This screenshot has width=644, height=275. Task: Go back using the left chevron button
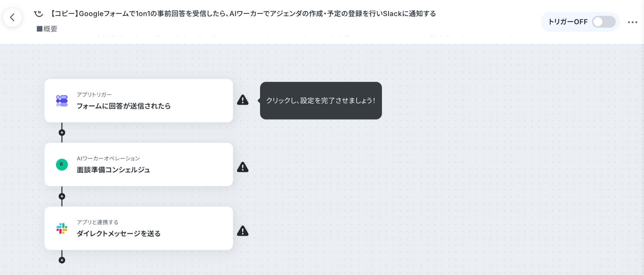[13, 17]
